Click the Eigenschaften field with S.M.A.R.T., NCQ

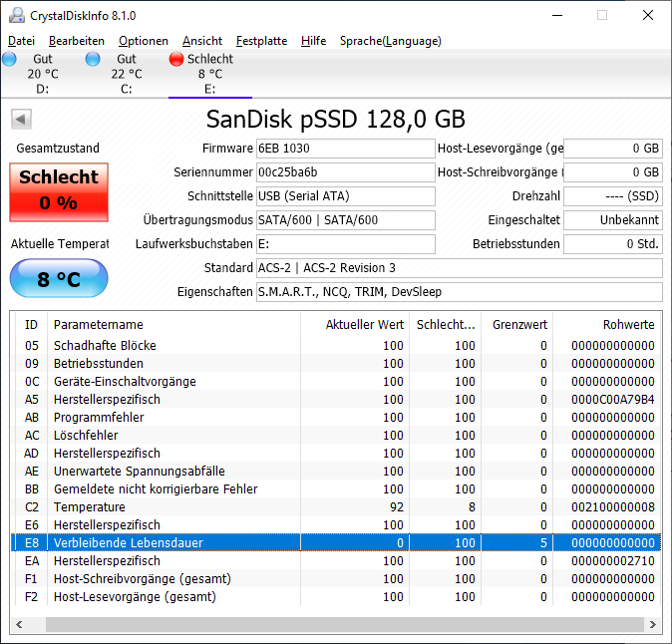coord(460,292)
